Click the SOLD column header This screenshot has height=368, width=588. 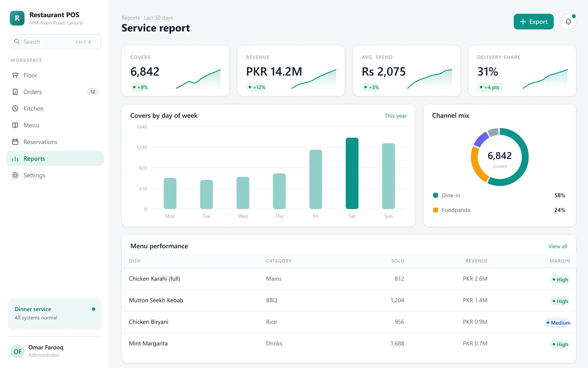(x=398, y=261)
